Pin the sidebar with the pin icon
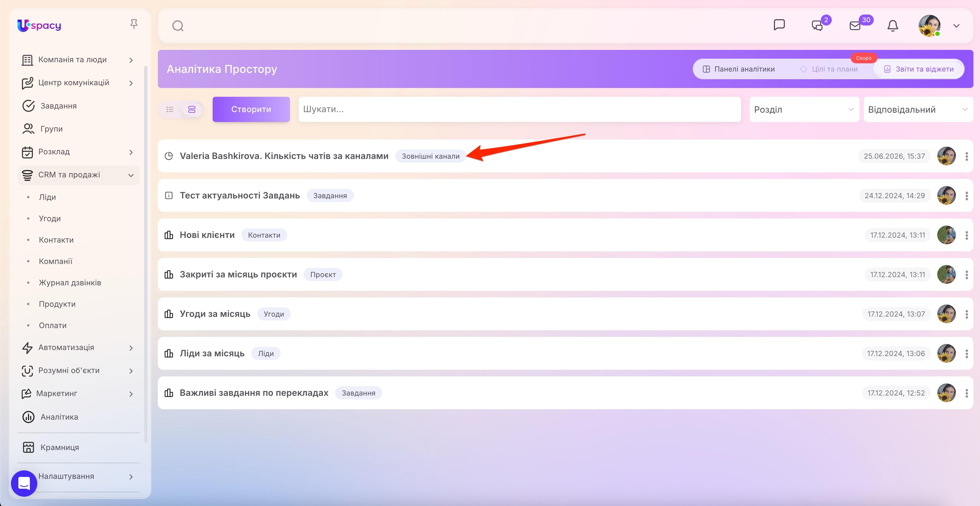 tap(133, 24)
